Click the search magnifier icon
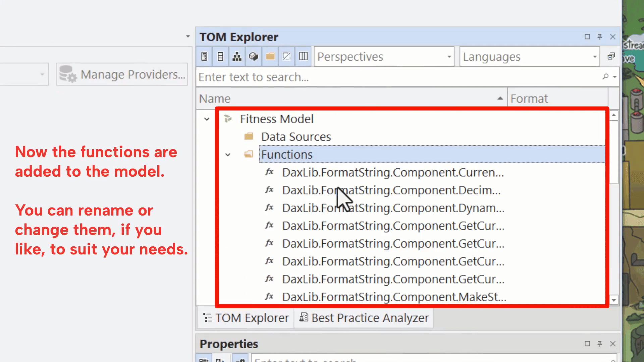Image resolution: width=644 pixels, height=362 pixels. pos(605,77)
